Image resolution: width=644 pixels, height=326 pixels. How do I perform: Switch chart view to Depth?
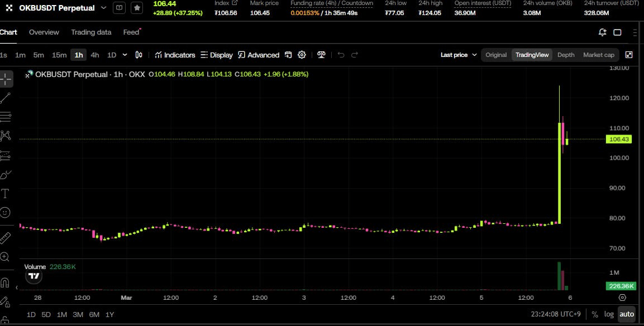566,55
